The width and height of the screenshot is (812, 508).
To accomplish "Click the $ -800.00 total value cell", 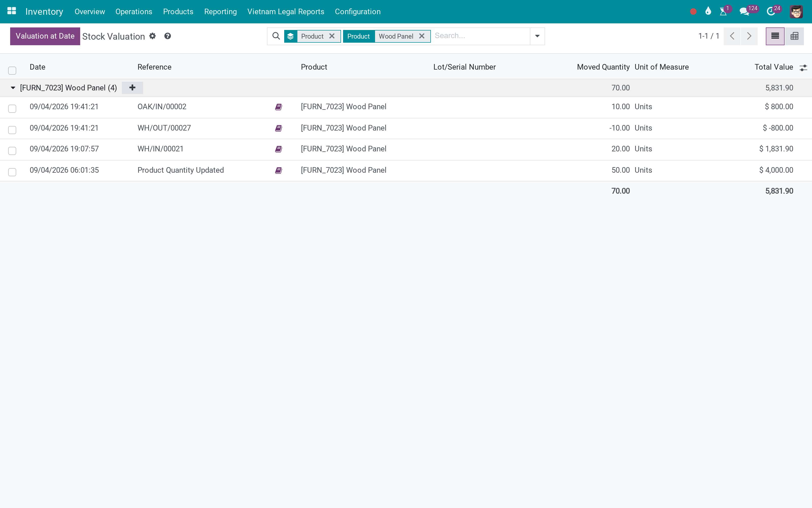I will pos(778,128).
